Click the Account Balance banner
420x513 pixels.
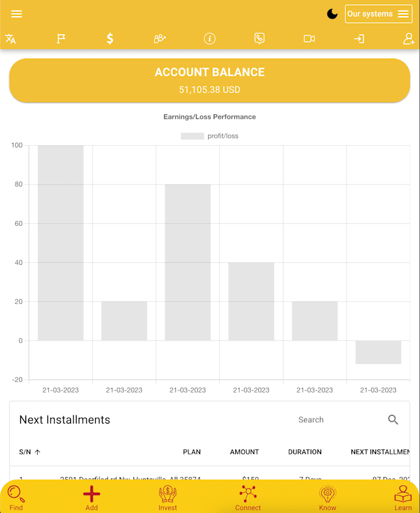tap(209, 80)
